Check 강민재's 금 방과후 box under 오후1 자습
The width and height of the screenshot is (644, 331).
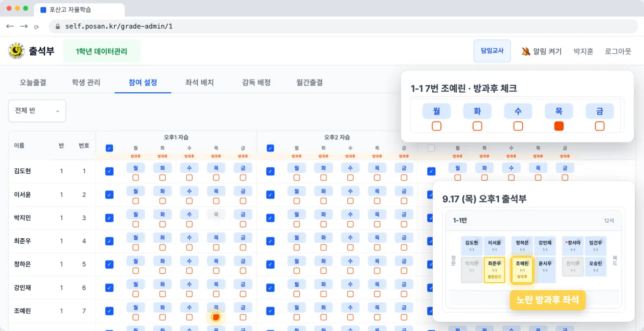[243, 294]
